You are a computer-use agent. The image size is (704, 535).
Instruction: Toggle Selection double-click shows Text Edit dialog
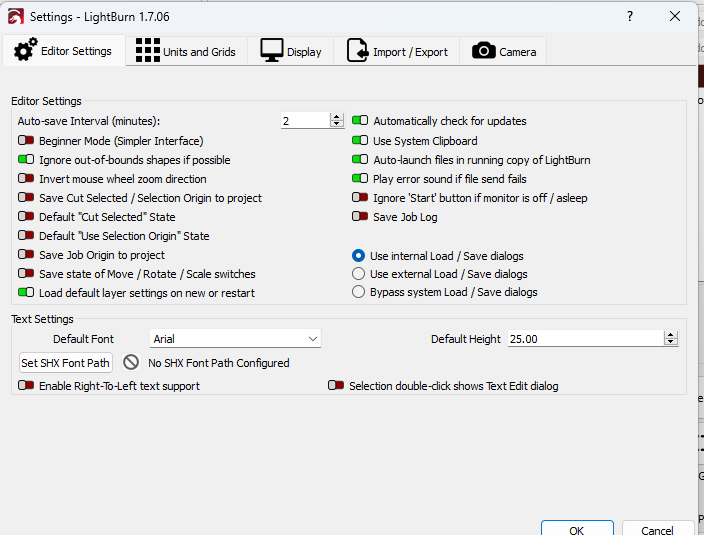(x=336, y=385)
